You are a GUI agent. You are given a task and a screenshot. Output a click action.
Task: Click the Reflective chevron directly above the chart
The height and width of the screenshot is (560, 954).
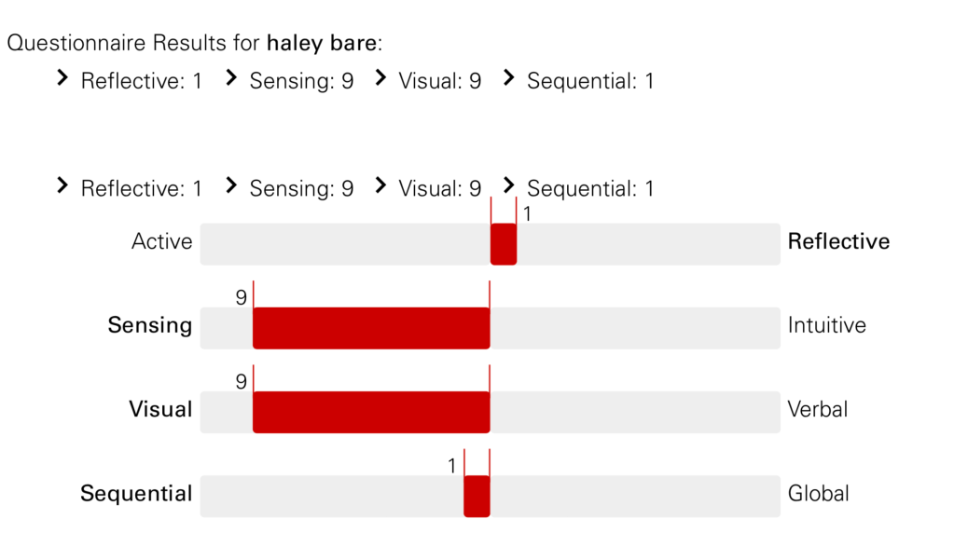point(62,186)
